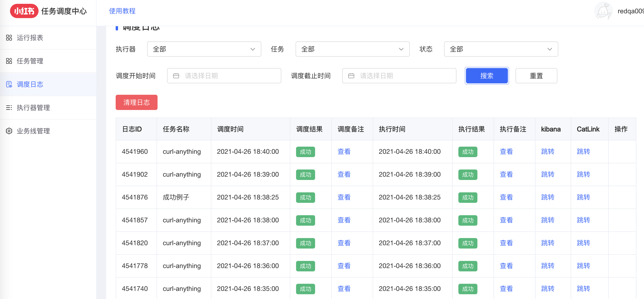The height and width of the screenshot is (299, 644).
Task: Click the red 清理日志 button
Action: click(137, 103)
